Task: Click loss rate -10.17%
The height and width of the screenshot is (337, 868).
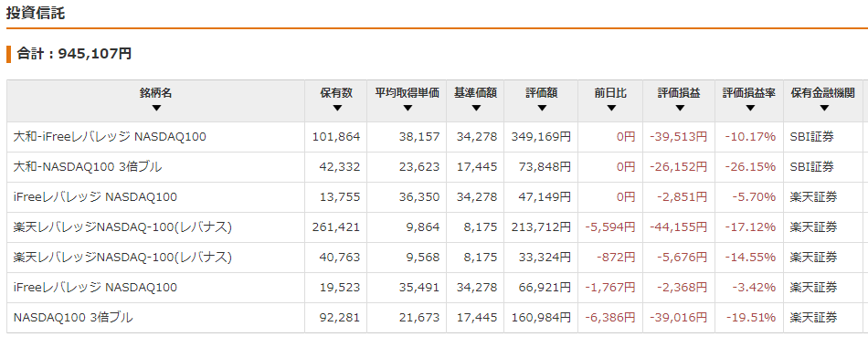Action: click(x=751, y=137)
